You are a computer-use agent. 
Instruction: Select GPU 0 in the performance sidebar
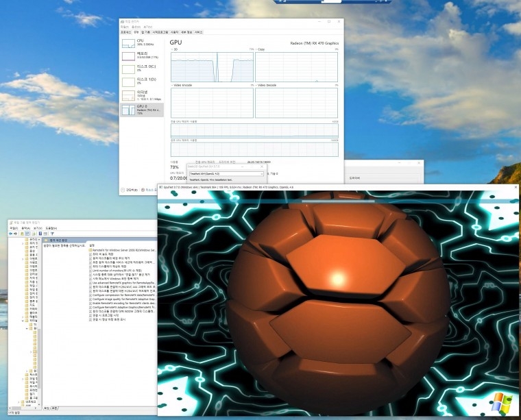click(141, 110)
